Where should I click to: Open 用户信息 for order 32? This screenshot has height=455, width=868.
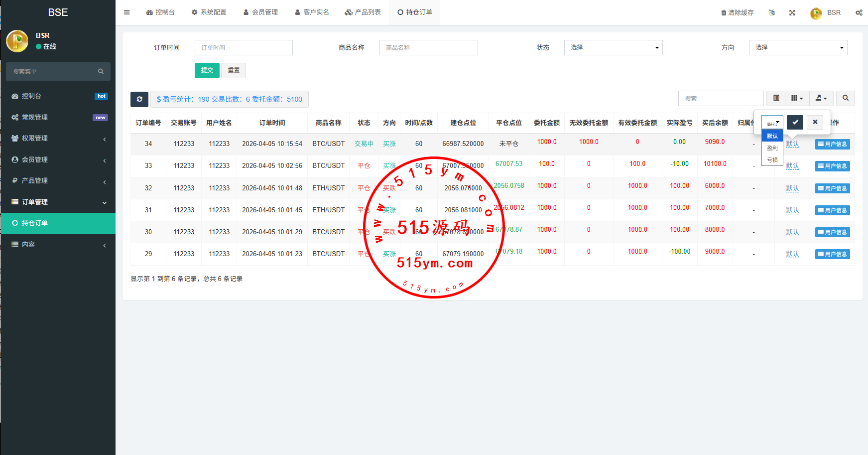pos(832,188)
